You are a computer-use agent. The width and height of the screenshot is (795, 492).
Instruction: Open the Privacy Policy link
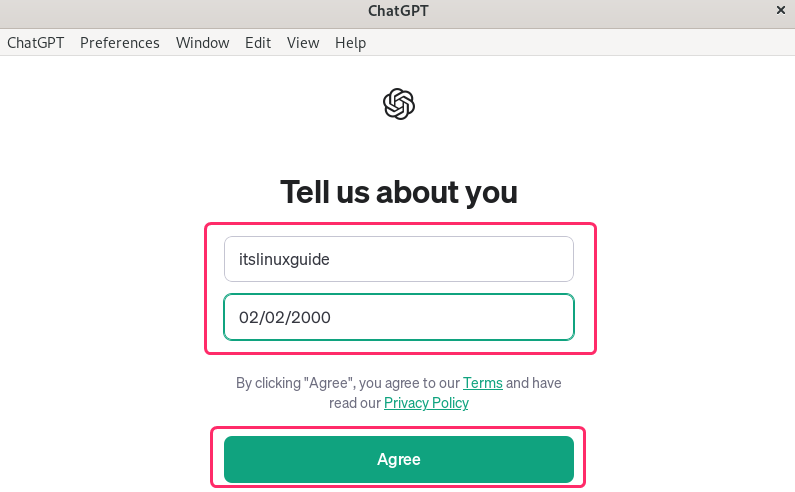tap(426, 403)
